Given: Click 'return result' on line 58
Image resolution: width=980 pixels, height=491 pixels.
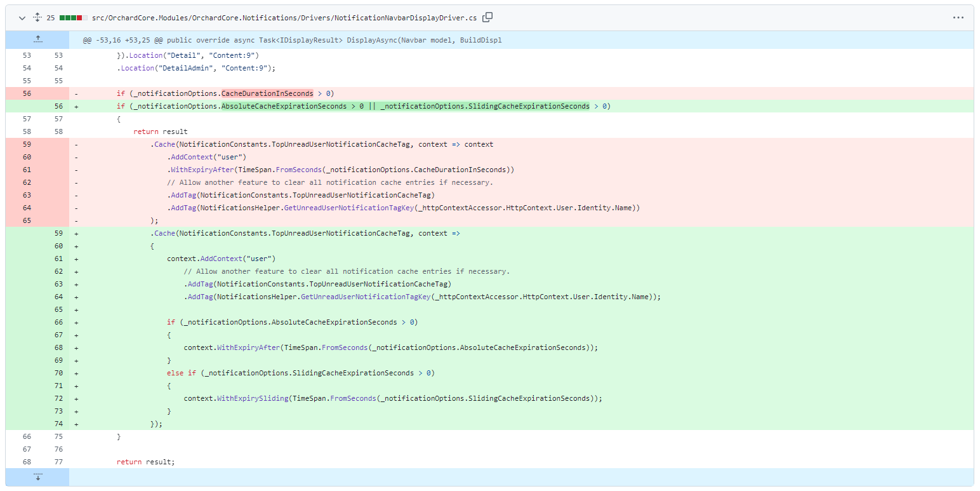Looking at the screenshot, I should (161, 131).
